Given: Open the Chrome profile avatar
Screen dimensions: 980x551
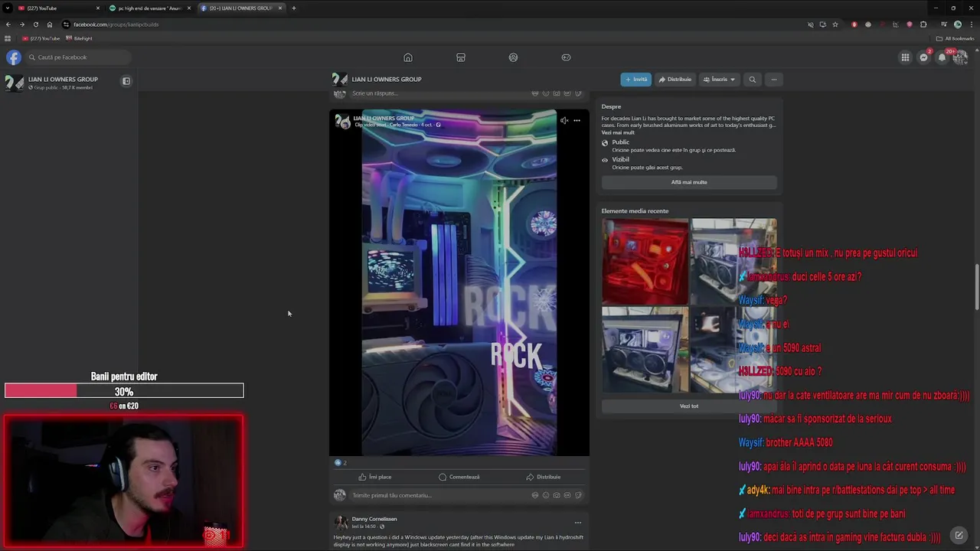Looking at the screenshot, I should click(x=957, y=24).
